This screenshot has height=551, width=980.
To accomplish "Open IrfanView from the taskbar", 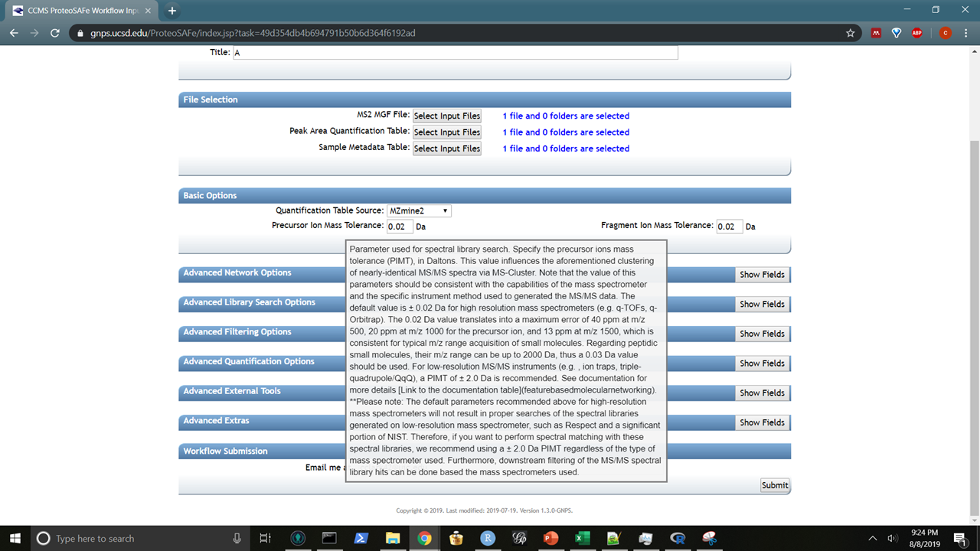I will click(613, 538).
